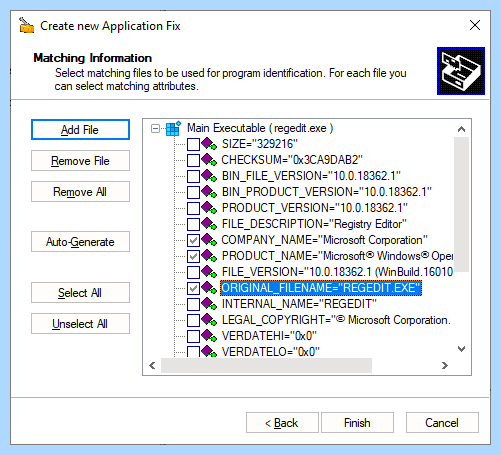Click the attribute icon beside VERDATEHI

click(209, 336)
